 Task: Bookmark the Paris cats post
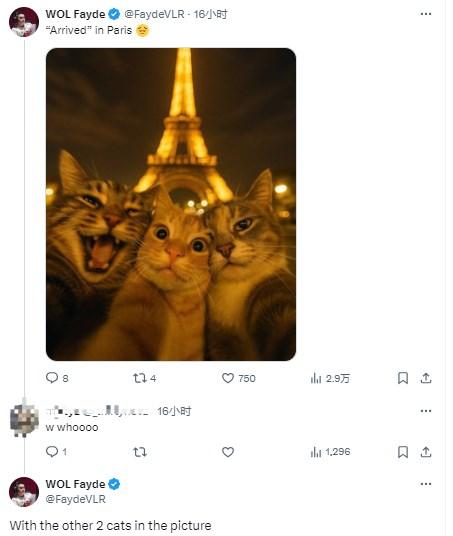(x=403, y=378)
